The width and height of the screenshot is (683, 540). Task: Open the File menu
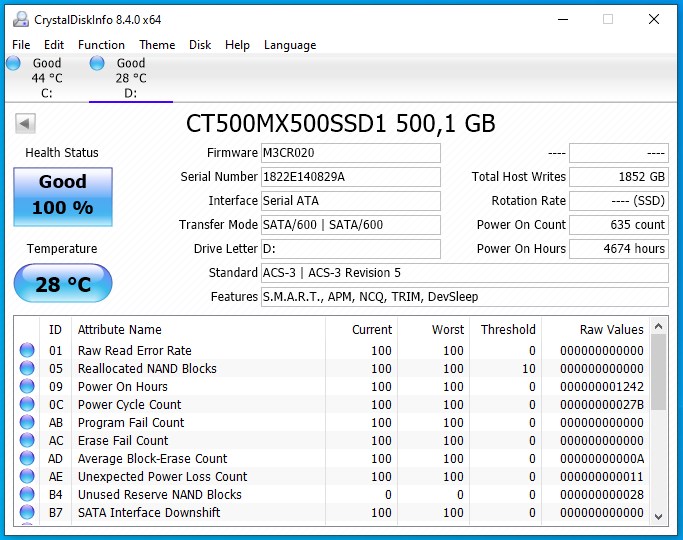(21, 45)
